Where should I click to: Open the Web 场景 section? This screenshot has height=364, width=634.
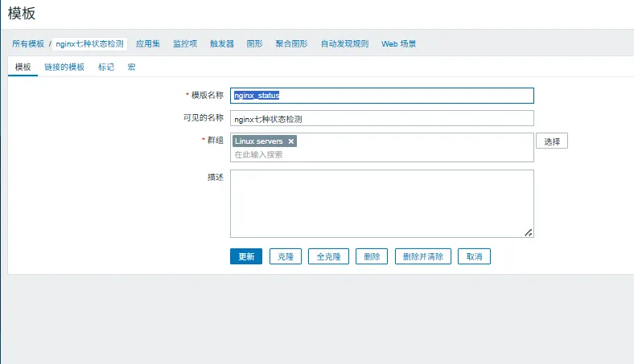pos(398,43)
